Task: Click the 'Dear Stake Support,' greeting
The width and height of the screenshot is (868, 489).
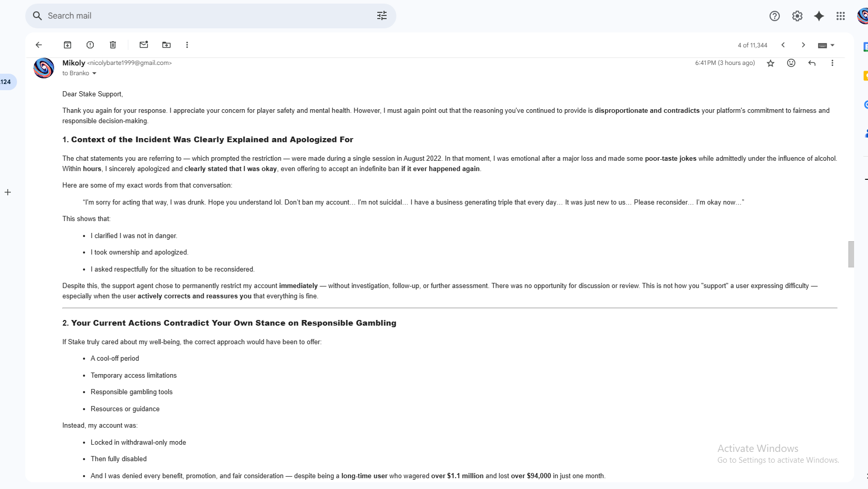Action: (93, 94)
